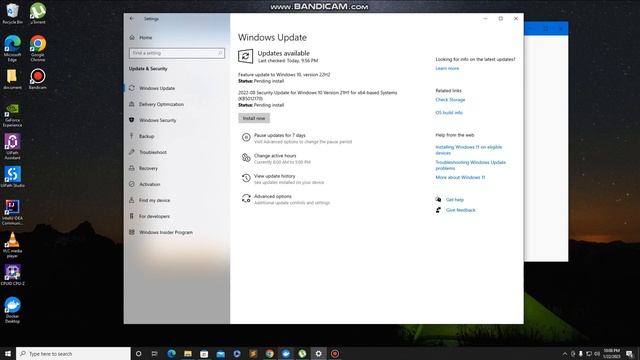Viewport: 640px width, 360px height.
Task: Open VLC media player desktop shortcut
Action: pos(12,245)
